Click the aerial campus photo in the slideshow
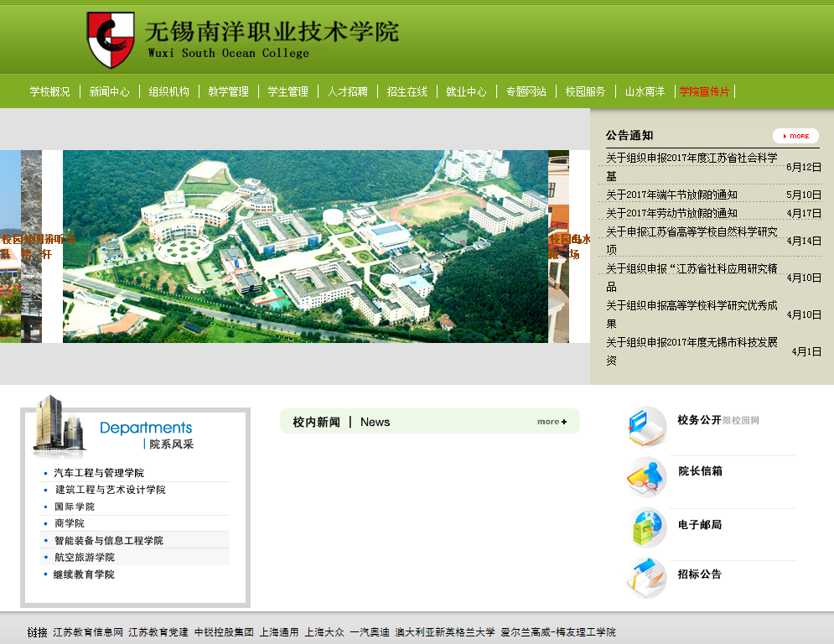Image resolution: width=834 pixels, height=644 pixels. click(305, 247)
